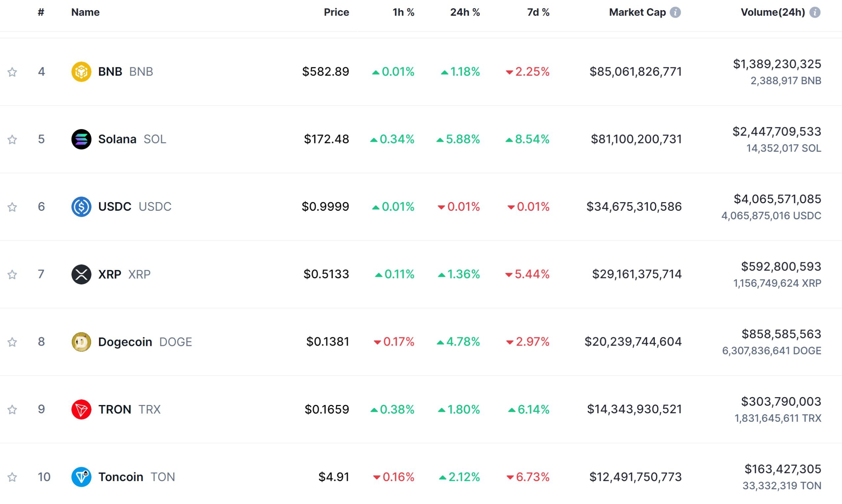Sort by 7d % column header
Image resolution: width=842 pixels, height=504 pixels.
pos(538,12)
